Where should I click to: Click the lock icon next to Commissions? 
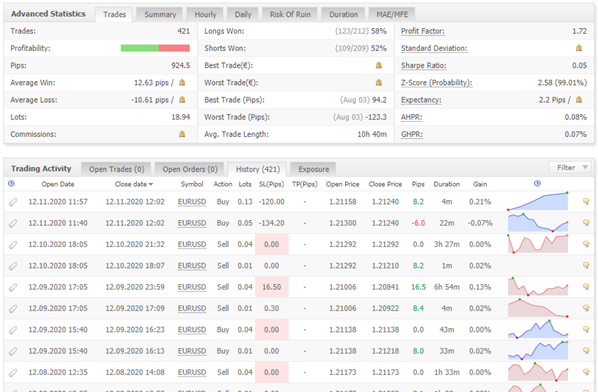[x=182, y=134]
